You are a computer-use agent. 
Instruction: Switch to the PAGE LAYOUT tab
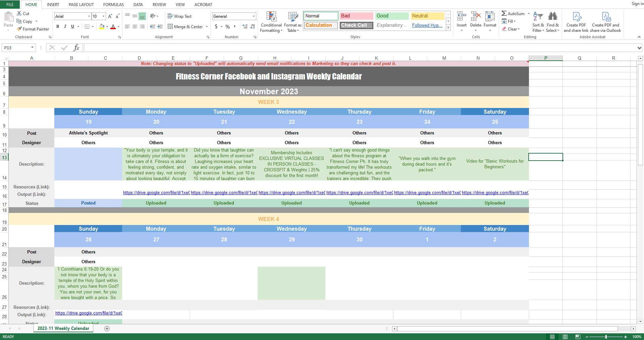81,4
